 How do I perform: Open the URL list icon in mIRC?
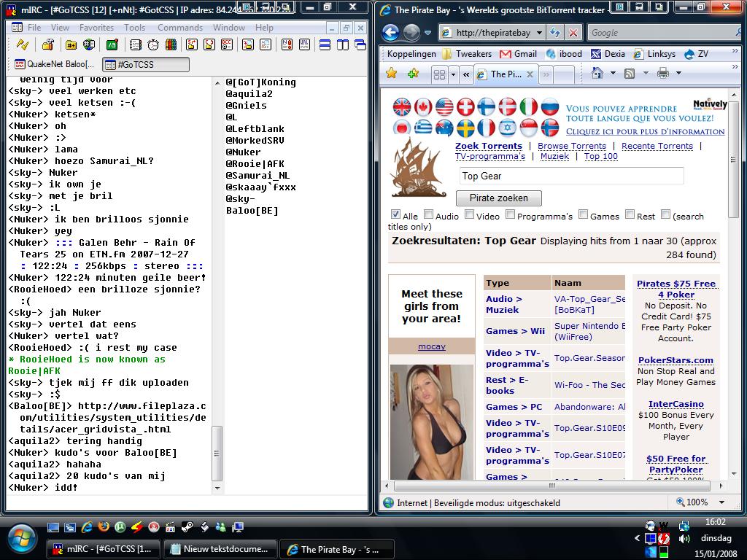tap(303, 45)
